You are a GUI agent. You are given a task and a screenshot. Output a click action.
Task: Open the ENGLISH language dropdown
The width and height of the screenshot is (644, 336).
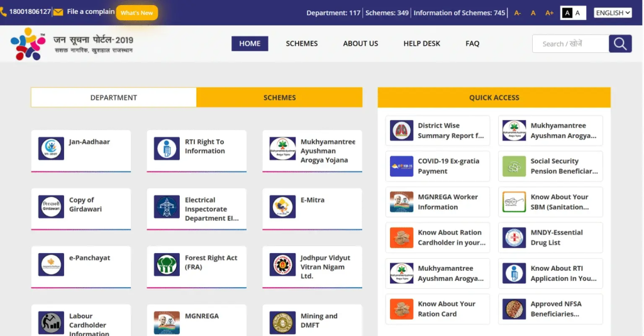[613, 13]
